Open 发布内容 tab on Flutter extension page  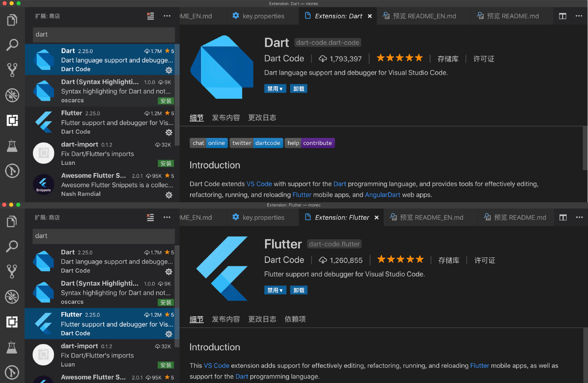(226, 319)
